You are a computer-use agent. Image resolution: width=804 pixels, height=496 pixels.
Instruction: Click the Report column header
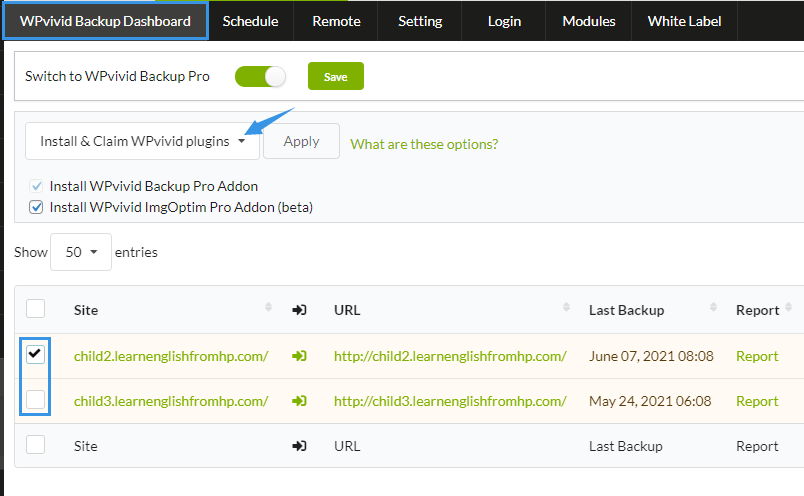757,310
